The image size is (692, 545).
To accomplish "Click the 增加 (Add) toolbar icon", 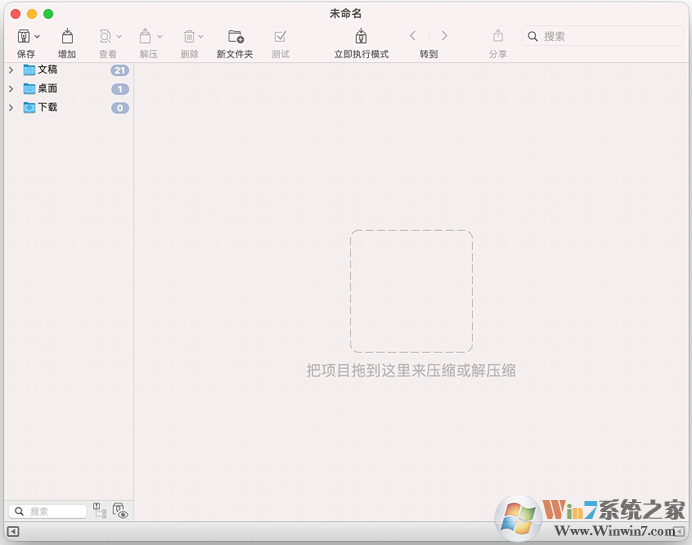I will click(x=67, y=36).
